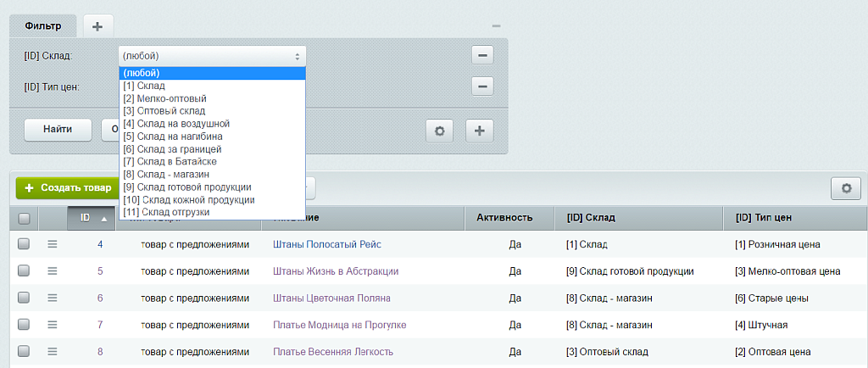This screenshot has height=368, width=868.
Task: Remove the [ID] Тип цен filter row
Action: coord(482,86)
